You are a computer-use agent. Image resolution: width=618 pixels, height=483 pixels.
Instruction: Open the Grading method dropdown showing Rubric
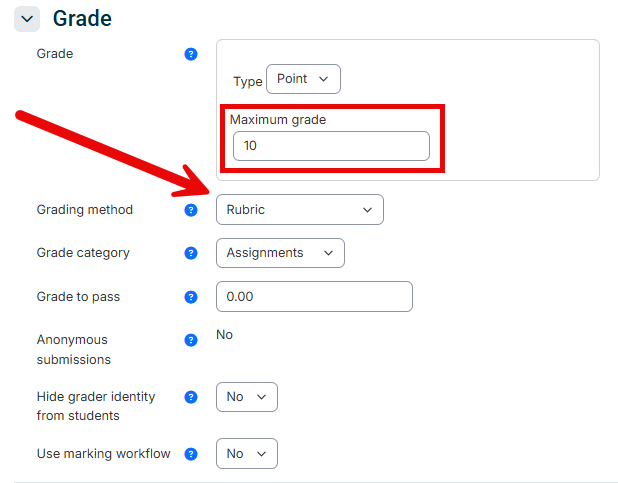[x=300, y=210]
